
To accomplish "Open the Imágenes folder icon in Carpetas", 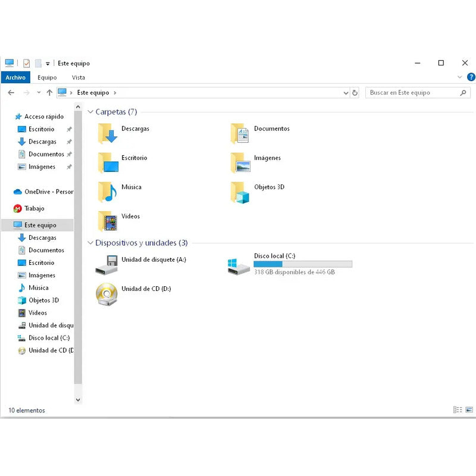I will (x=240, y=162).
